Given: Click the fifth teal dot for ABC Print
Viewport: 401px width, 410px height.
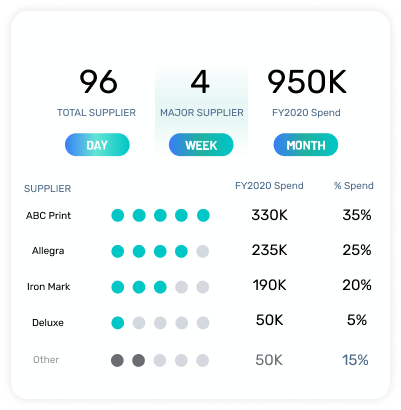Looking at the screenshot, I should click(x=203, y=215).
